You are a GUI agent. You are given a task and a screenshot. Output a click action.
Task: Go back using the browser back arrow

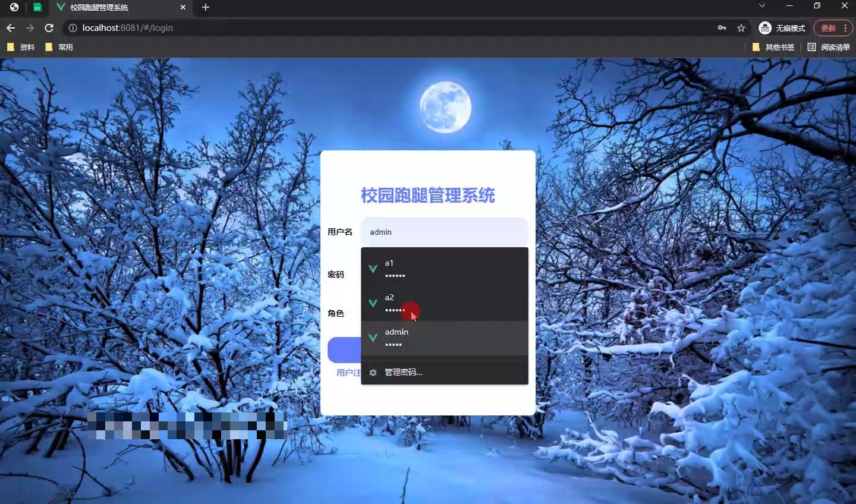[x=11, y=28]
